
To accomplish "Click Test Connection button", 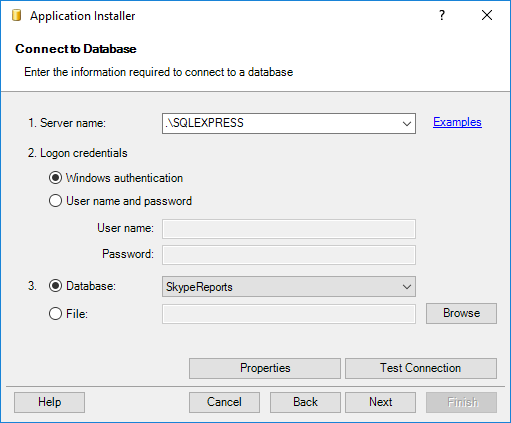I will point(421,368).
